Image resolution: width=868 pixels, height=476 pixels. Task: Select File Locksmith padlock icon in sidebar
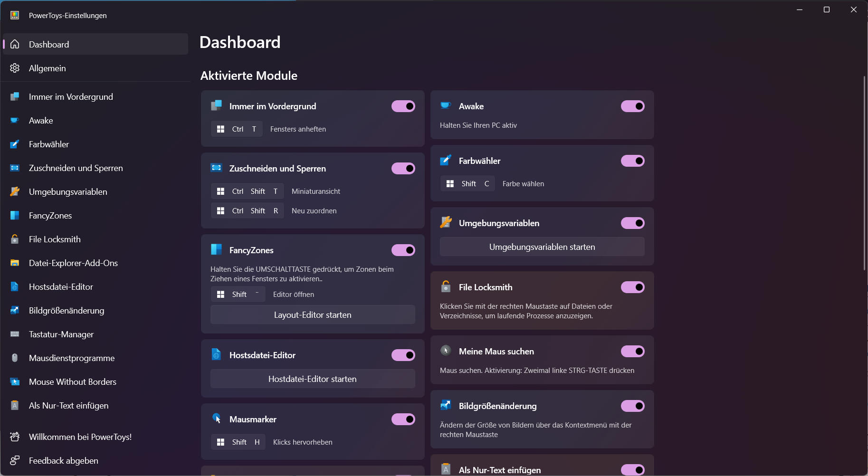tap(15, 239)
